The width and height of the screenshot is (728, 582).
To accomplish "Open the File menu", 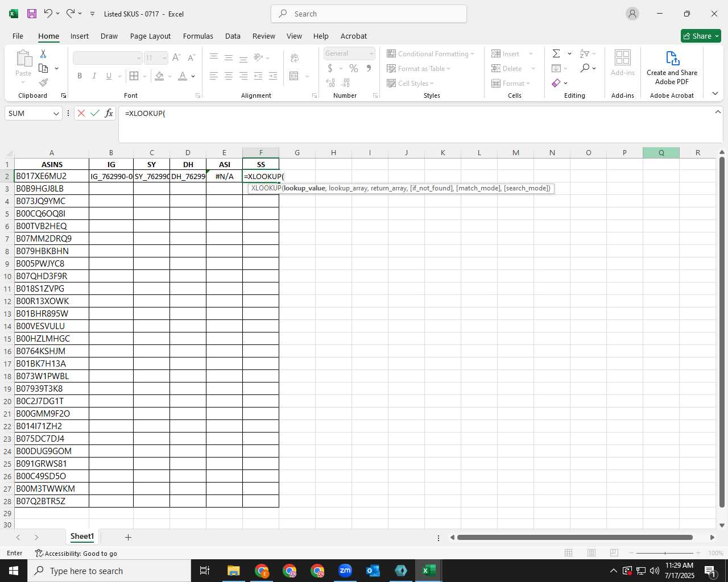I will click(x=18, y=36).
